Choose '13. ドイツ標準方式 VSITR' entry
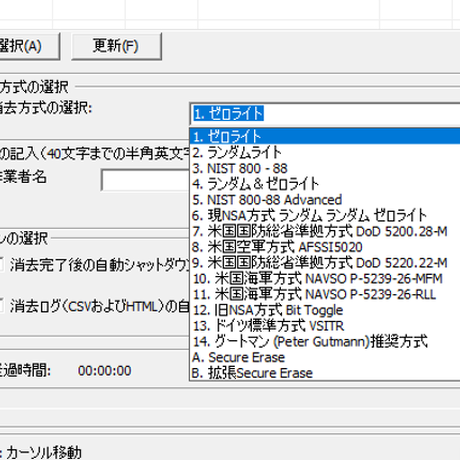Image resolution: width=460 pixels, height=460 pixels. point(325,326)
